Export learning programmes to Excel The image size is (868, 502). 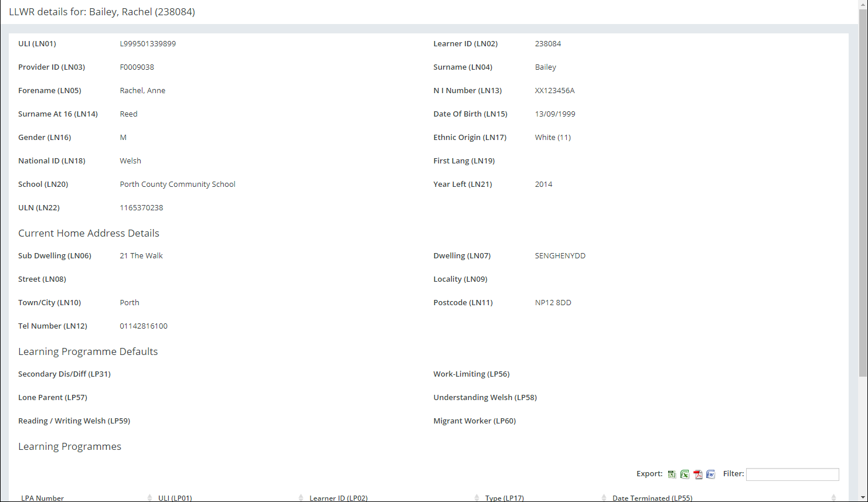click(685, 474)
